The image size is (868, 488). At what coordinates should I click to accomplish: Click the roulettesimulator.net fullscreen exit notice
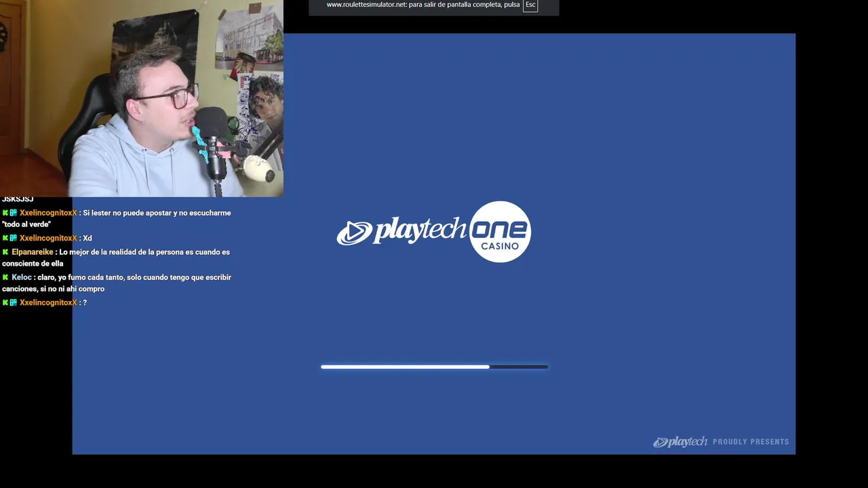point(433,6)
